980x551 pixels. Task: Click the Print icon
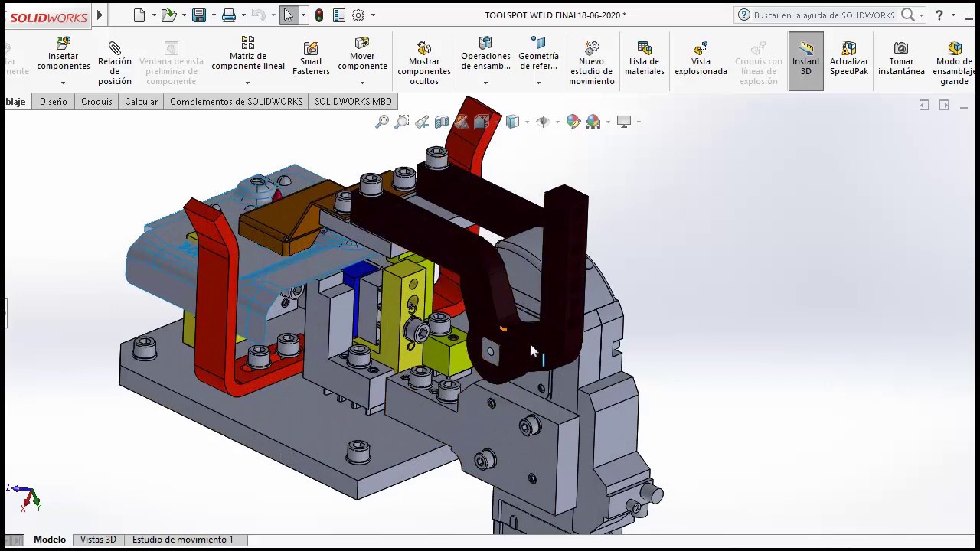point(228,15)
